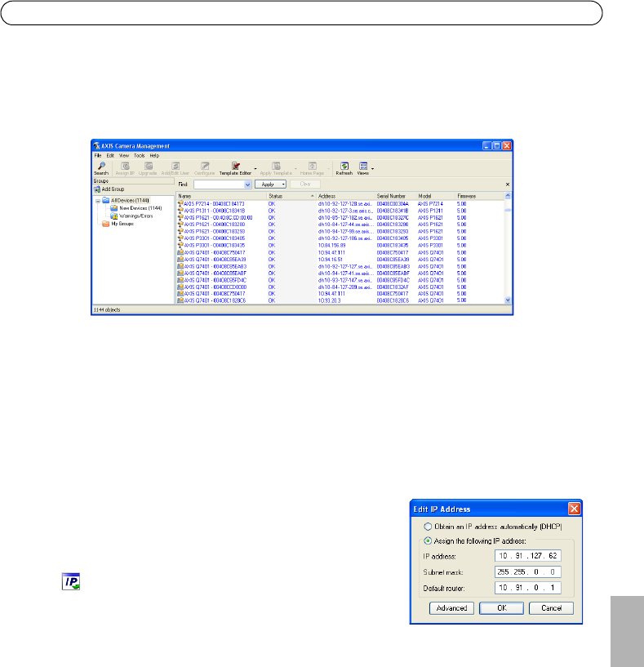Select row AXIS P1311 - 00408C18341B

click(340, 211)
